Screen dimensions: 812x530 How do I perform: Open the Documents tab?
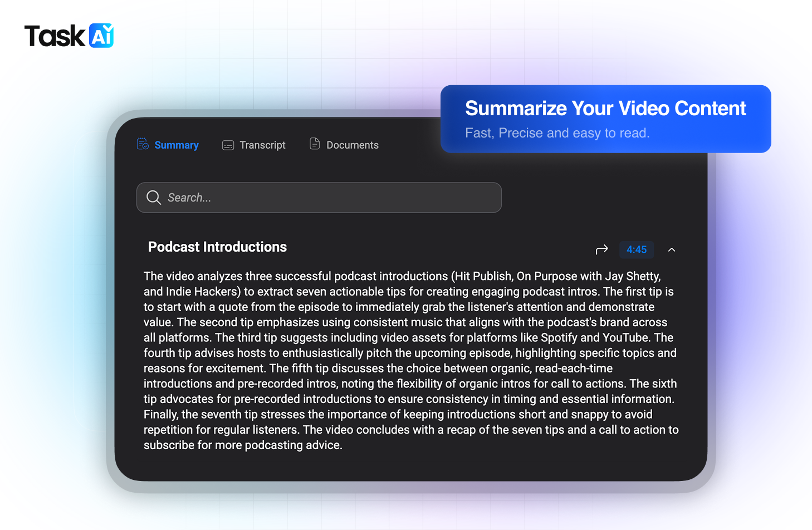click(344, 145)
